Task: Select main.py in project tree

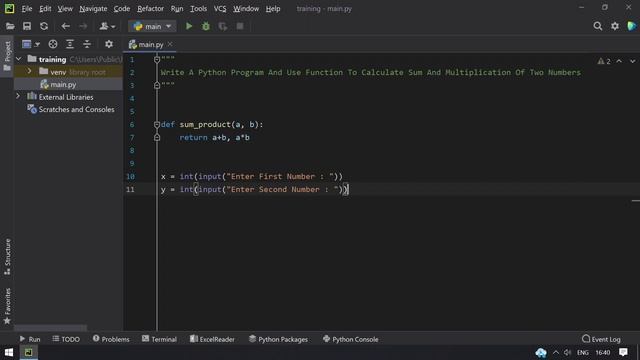Action: click(x=63, y=84)
